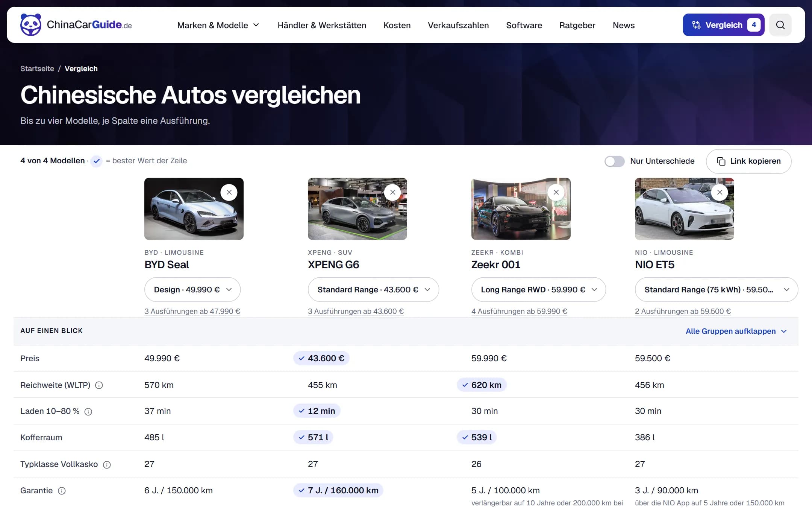This screenshot has width=812, height=508.
Task: Remove BYD Seal from comparison
Action: coord(229,192)
